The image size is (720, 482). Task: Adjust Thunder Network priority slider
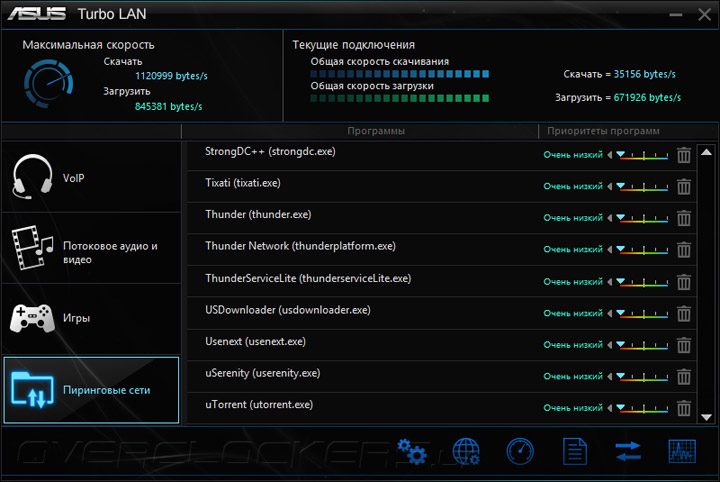(642, 250)
